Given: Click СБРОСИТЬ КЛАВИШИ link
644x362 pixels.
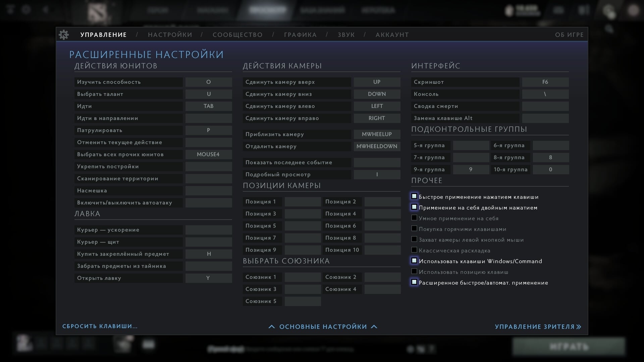Looking at the screenshot, I should [x=100, y=326].
